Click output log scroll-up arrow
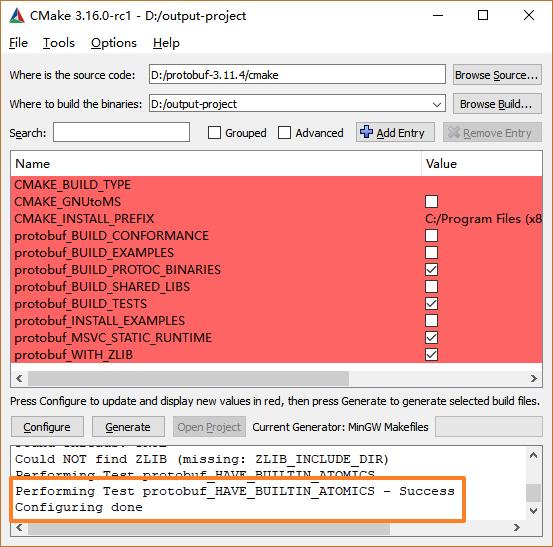The image size is (553, 547). click(533, 455)
